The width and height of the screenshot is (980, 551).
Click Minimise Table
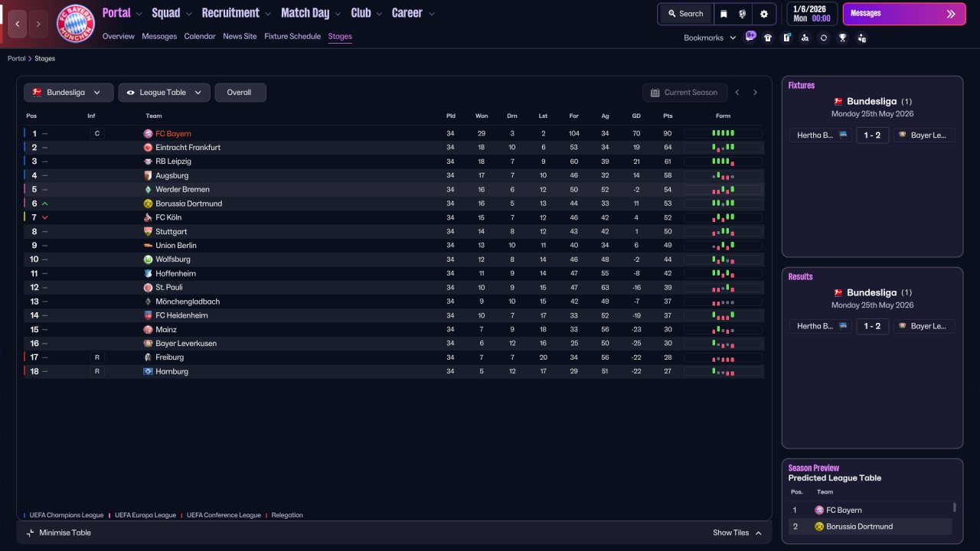pyautogui.click(x=58, y=533)
